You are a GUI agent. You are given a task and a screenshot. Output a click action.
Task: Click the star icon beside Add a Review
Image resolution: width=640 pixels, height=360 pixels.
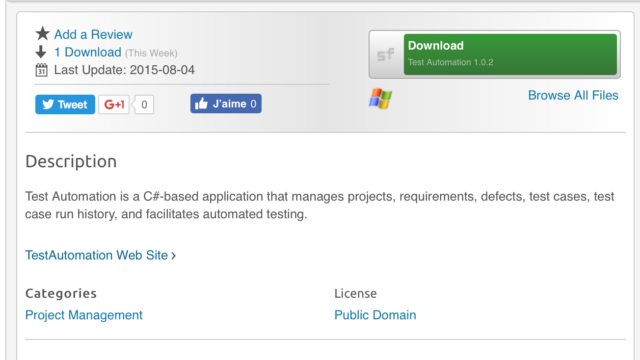(x=42, y=34)
